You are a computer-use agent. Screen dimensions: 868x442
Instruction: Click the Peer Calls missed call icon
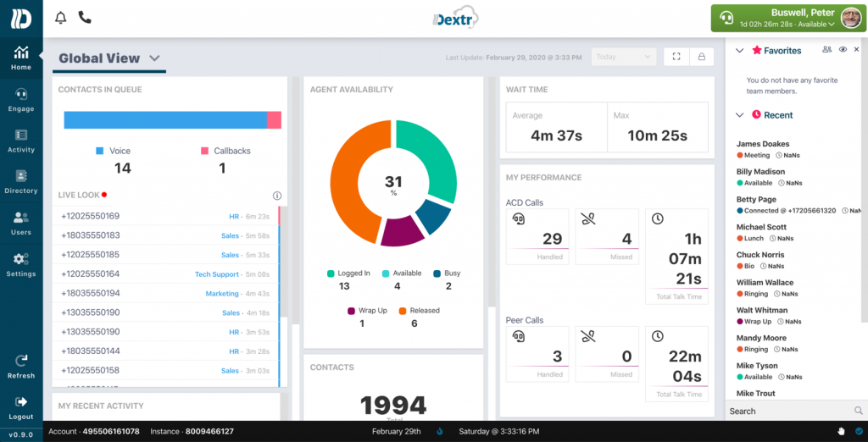588,336
